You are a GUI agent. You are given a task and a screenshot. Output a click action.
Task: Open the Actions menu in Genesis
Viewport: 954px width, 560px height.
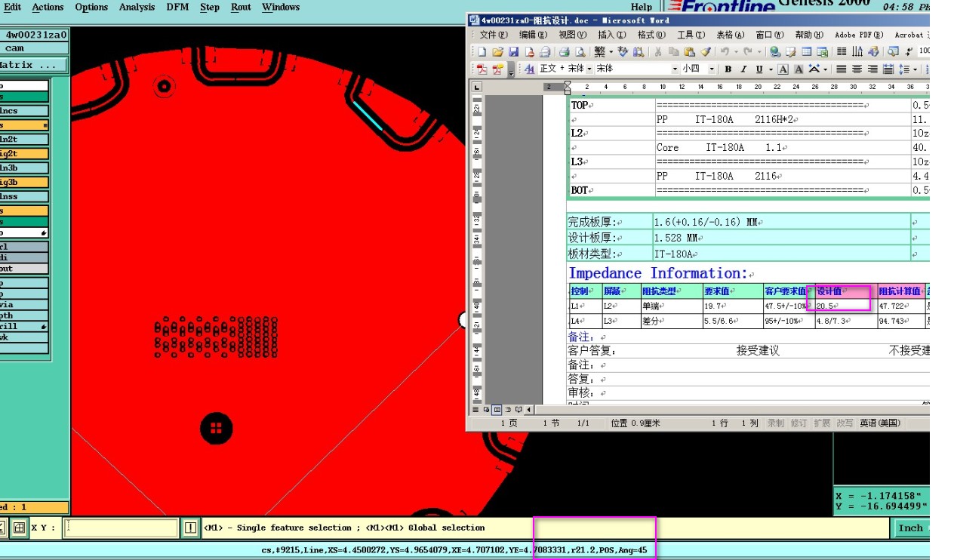tap(48, 8)
